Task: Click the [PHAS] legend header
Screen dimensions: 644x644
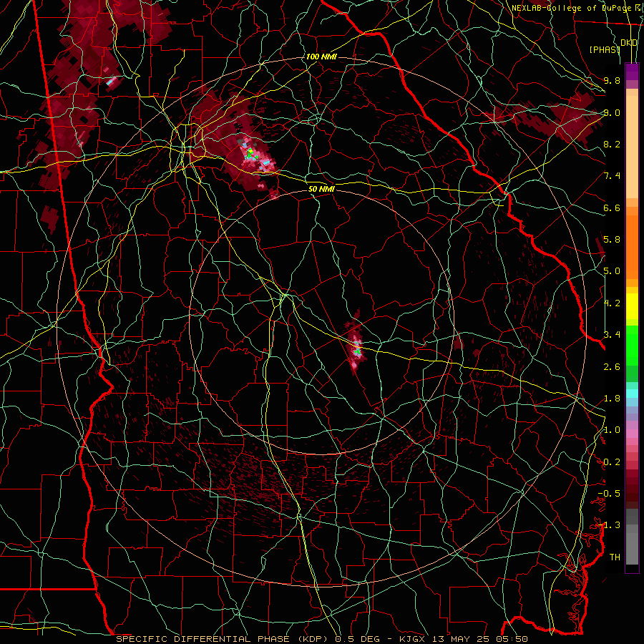Action: pos(605,49)
